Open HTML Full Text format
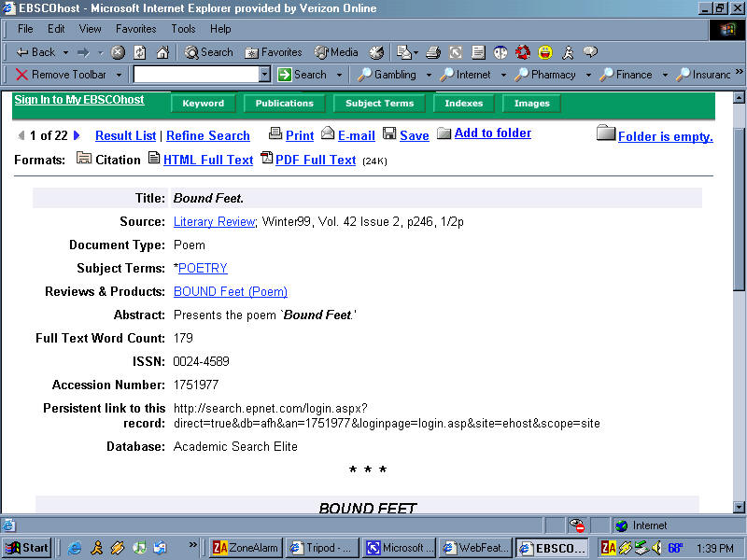This screenshot has width=747, height=560. 208,160
